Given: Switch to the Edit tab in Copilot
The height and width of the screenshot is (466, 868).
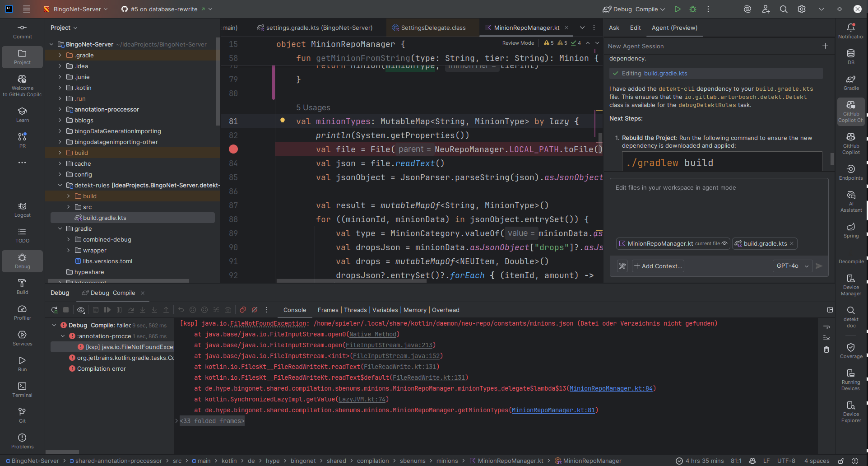Looking at the screenshot, I should (635, 28).
